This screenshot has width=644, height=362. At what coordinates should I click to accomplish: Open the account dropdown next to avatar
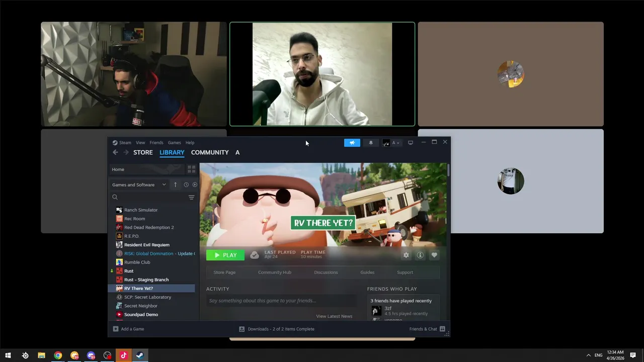[x=395, y=143]
